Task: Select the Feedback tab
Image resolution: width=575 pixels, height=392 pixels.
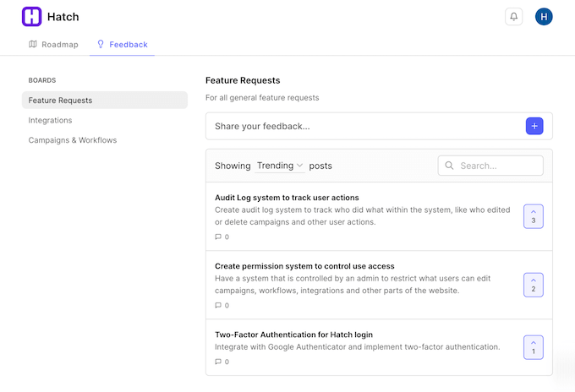Action: click(x=122, y=44)
